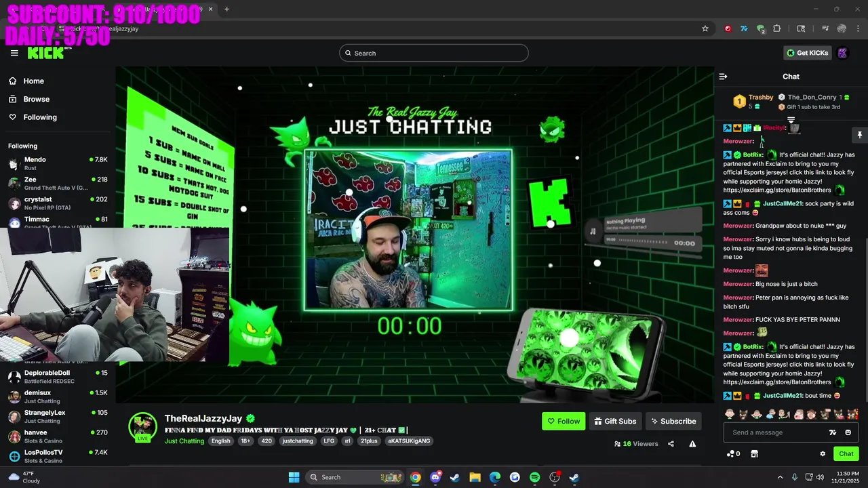Open Discord from the taskbar

point(435,477)
